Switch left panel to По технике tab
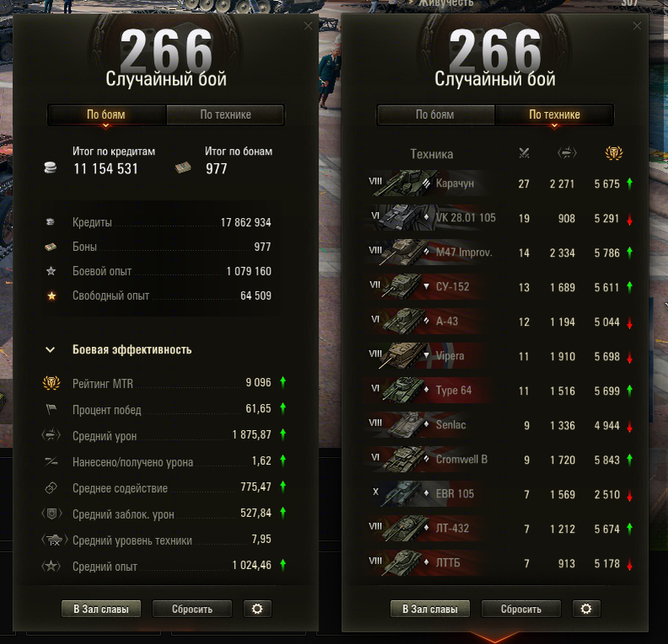Screen dimensions: 668x644 (x=226, y=114)
